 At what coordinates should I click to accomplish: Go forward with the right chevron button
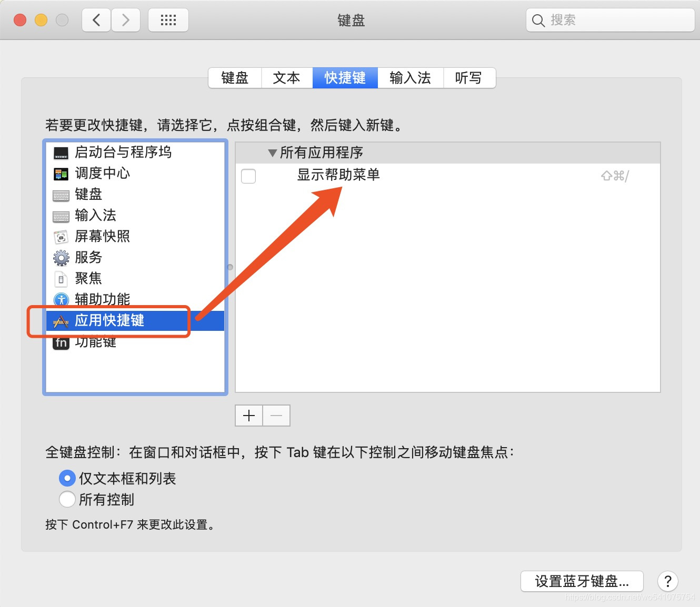[x=125, y=20]
